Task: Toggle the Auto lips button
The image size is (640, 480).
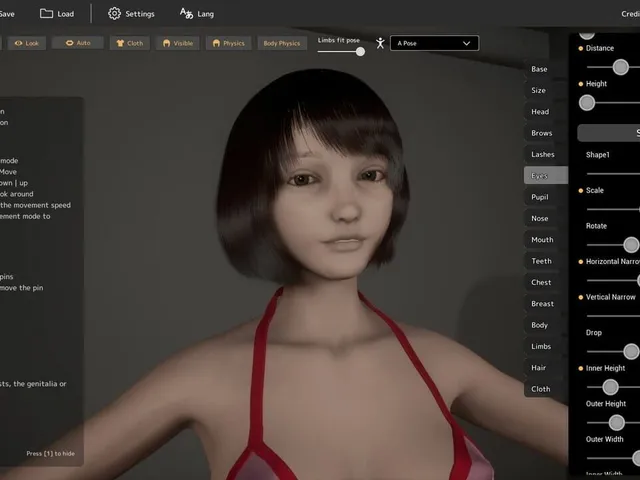Action: (78, 43)
